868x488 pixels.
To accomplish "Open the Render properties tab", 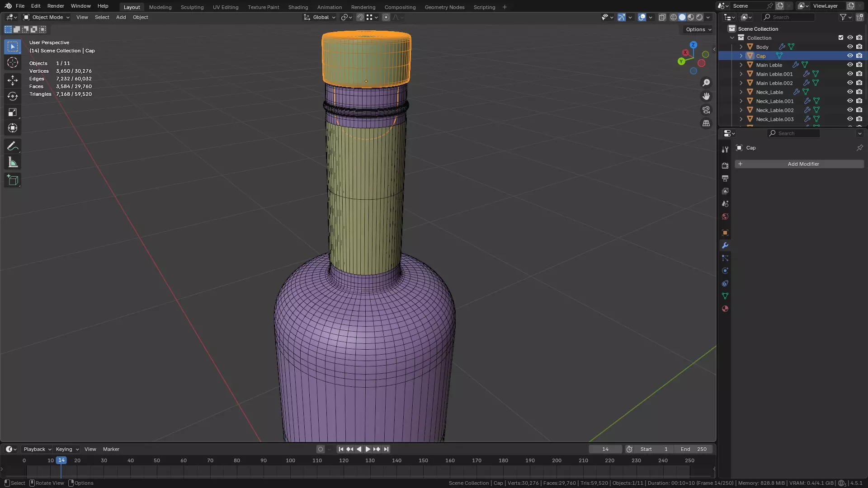I will tap(725, 166).
